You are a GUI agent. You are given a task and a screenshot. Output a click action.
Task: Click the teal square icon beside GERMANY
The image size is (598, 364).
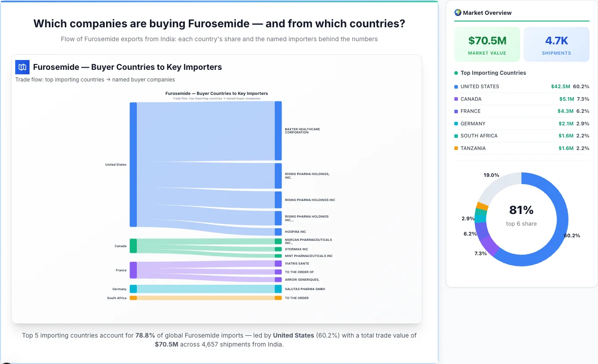(455, 124)
